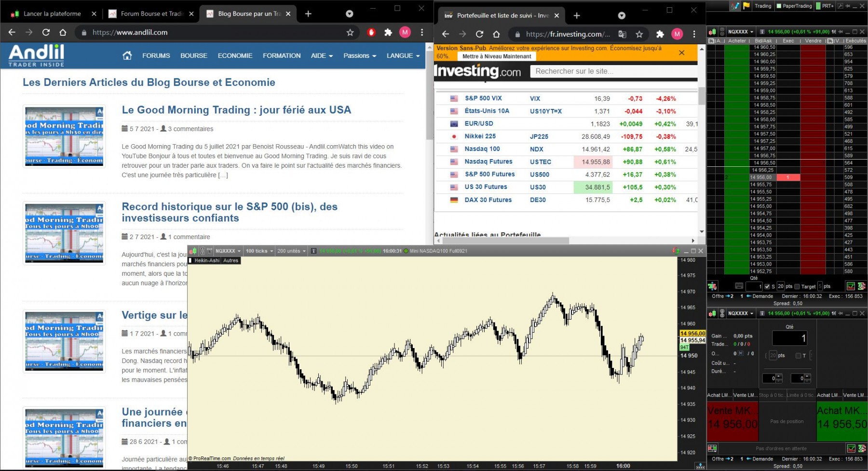The image size is (868, 471).
Task: Tick the T checkbox in the order ticket
Action: click(x=798, y=356)
